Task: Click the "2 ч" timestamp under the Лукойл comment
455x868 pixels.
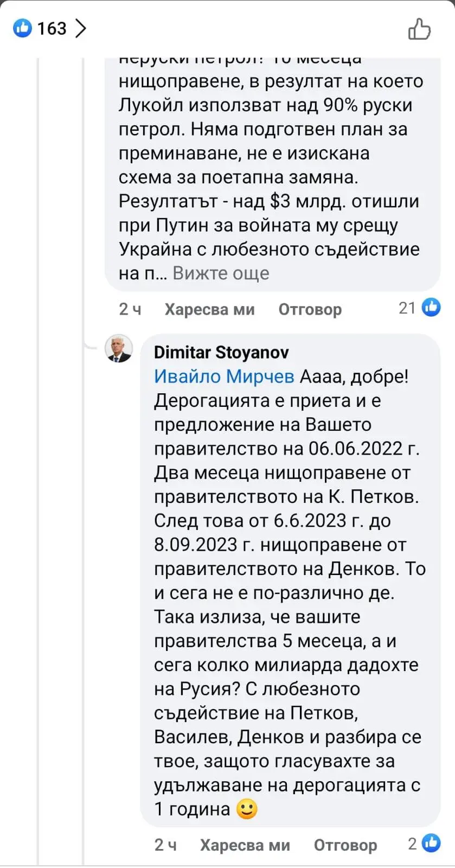Action: click(130, 309)
